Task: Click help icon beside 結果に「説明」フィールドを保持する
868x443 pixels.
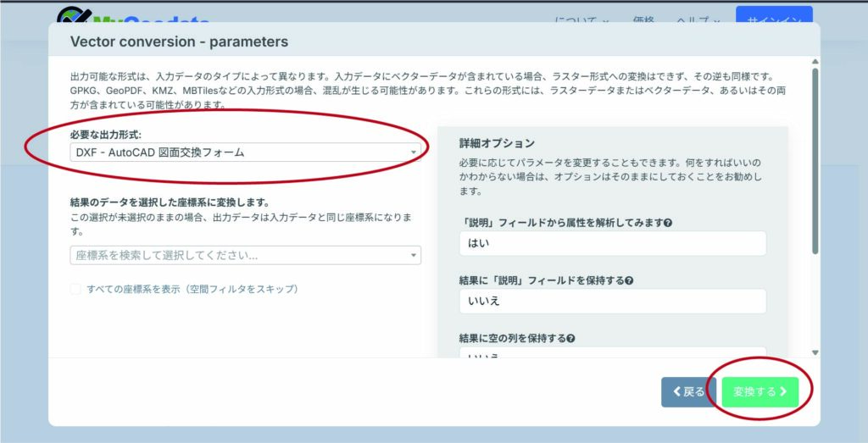Action: tap(629, 281)
